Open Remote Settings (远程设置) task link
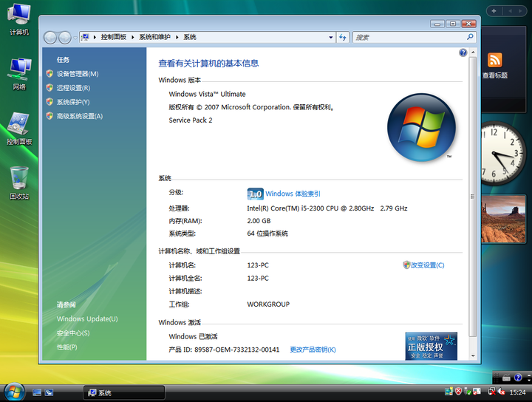Image resolution: width=532 pixels, height=402 pixels. [73, 88]
